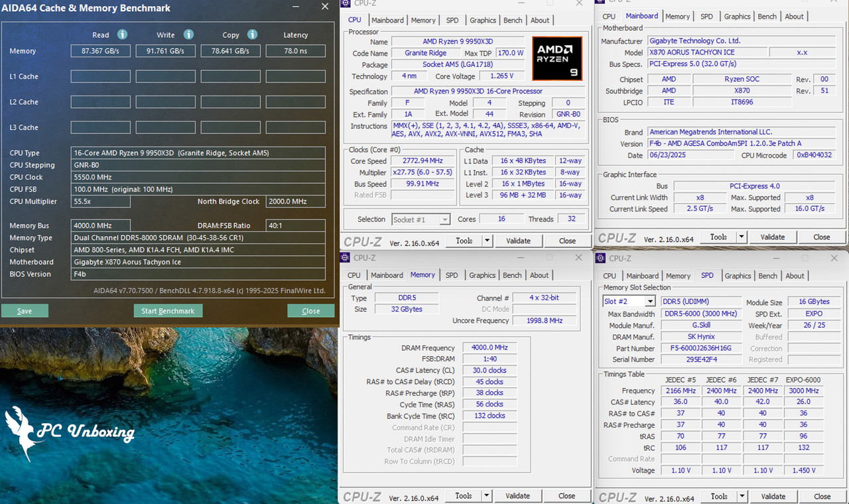Click the AMD Ryzen 9 logo in CPU-Z

(557, 58)
